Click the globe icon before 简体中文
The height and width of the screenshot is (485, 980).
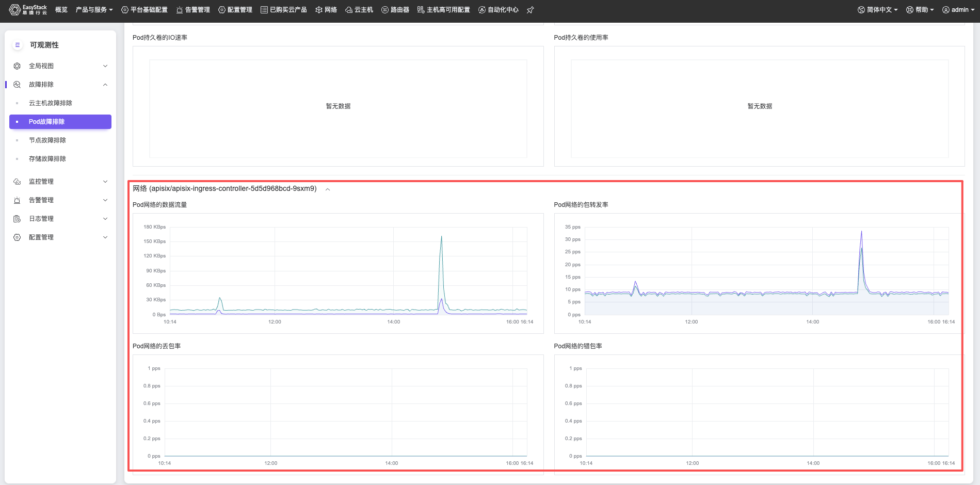[861, 10]
